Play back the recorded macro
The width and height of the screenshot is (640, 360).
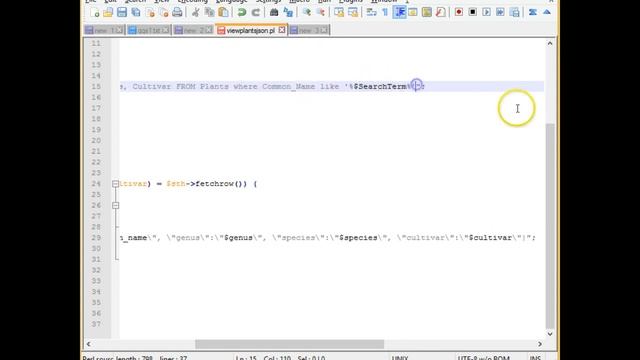487,12
